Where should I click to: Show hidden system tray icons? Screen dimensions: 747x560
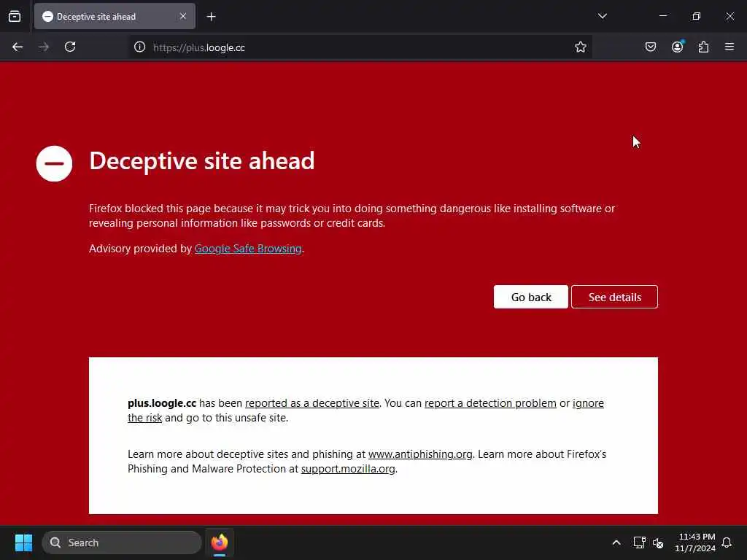[x=616, y=542]
